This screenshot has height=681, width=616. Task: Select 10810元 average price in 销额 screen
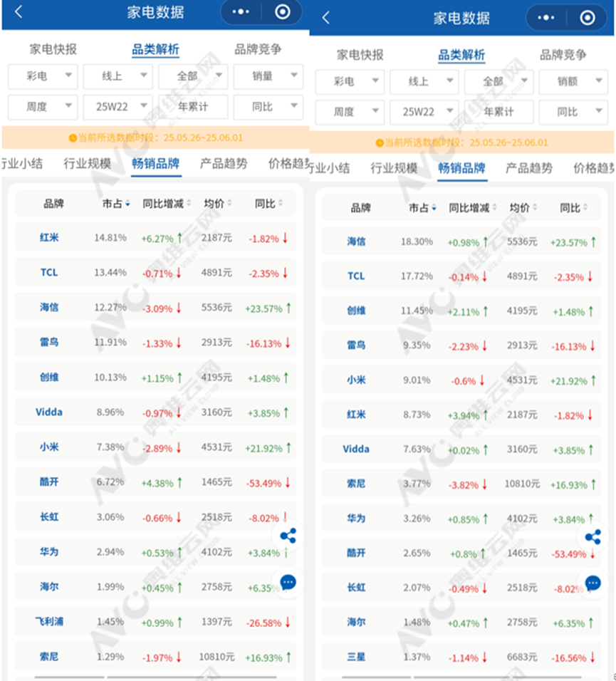coord(522,484)
